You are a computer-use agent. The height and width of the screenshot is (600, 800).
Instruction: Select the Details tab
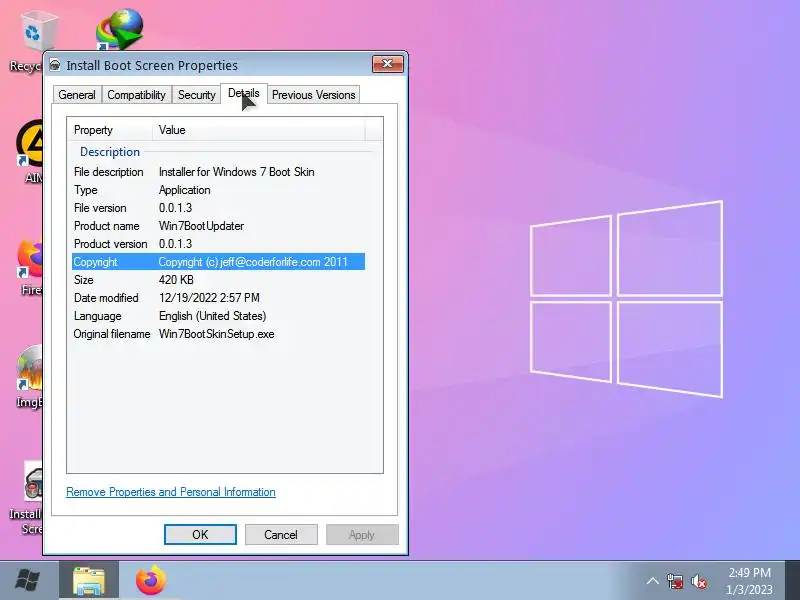point(244,93)
